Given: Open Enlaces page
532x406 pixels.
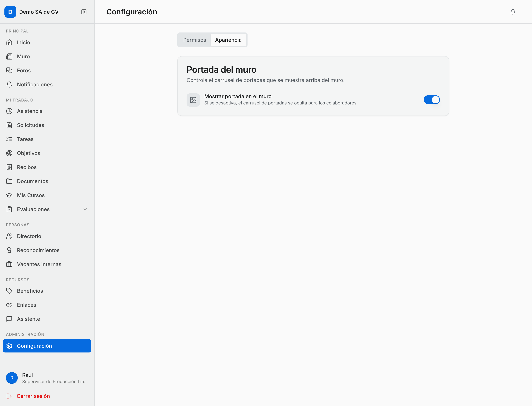Looking at the screenshot, I should tap(47, 305).
